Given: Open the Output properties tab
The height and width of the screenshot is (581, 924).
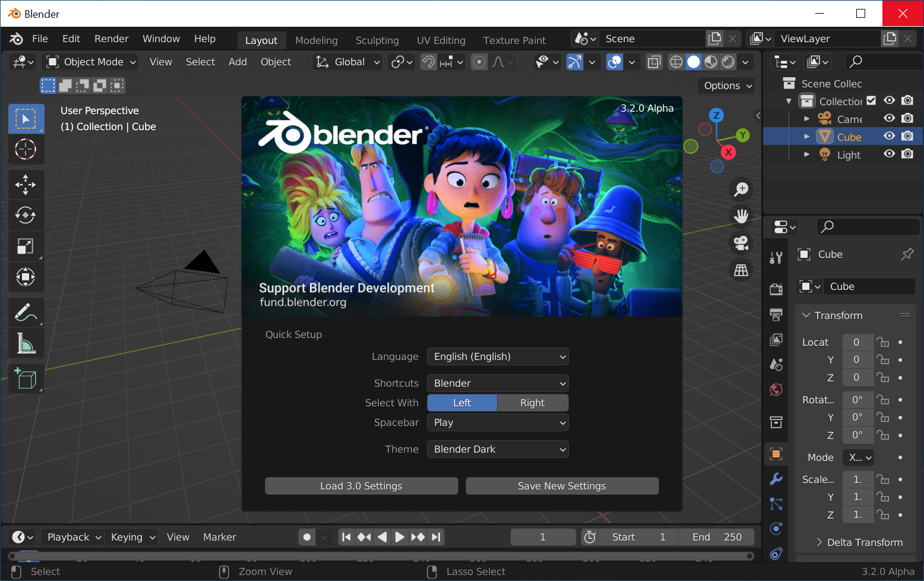Looking at the screenshot, I should [x=776, y=314].
